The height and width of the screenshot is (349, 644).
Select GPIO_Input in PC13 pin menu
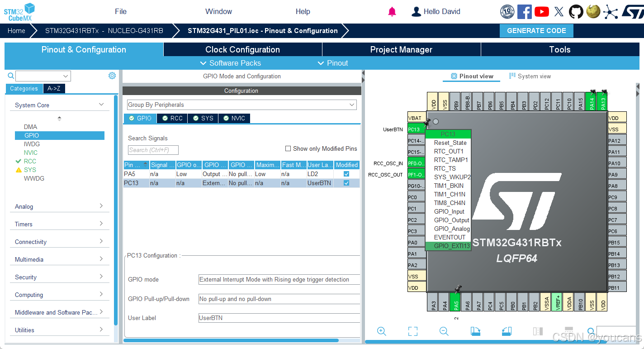[x=448, y=211]
